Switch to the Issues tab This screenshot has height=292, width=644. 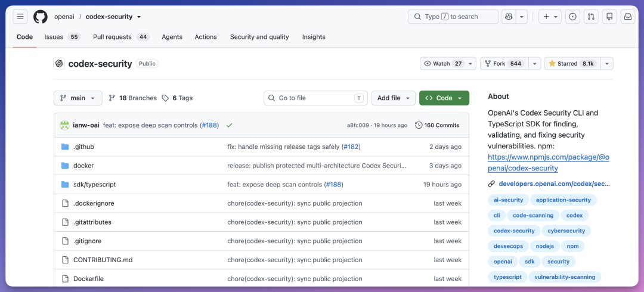click(x=63, y=37)
